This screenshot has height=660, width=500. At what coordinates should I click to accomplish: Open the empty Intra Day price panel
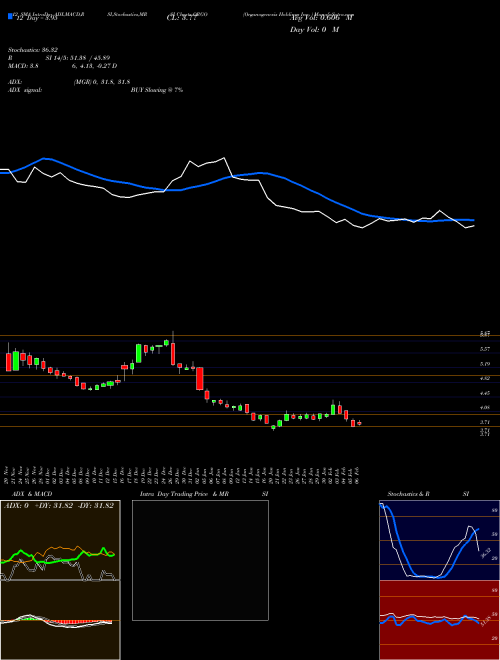click(x=200, y=560)
